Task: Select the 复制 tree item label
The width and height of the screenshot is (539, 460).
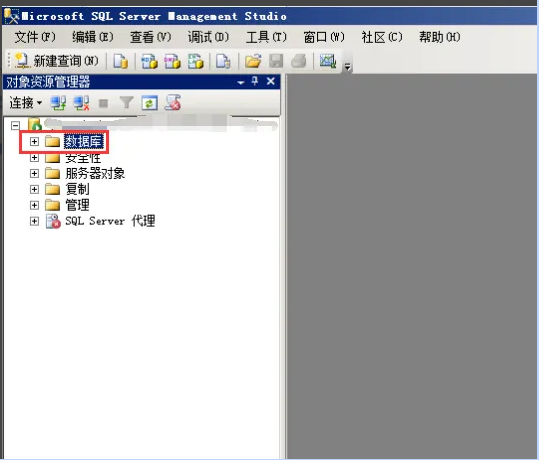Action: tap(77, 189)
